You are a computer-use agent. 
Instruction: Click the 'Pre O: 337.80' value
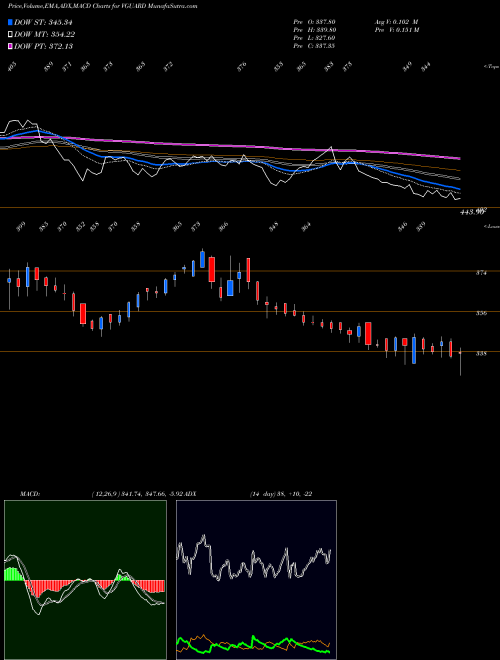314,22
